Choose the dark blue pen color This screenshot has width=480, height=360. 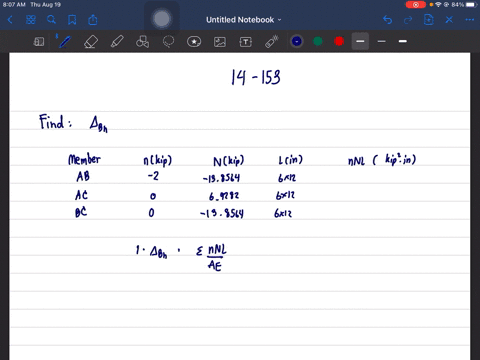[296, 41]
